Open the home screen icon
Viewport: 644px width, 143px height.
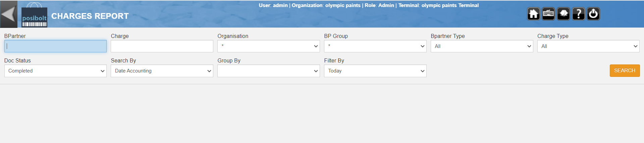(533, 14)
